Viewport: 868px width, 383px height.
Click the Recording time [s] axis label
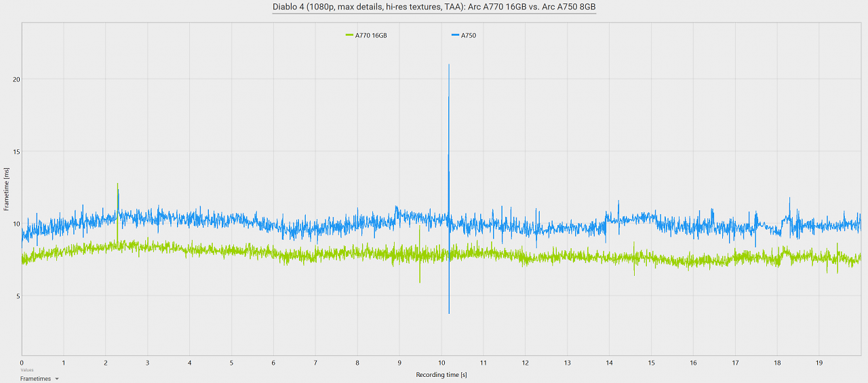pos(441,374)
